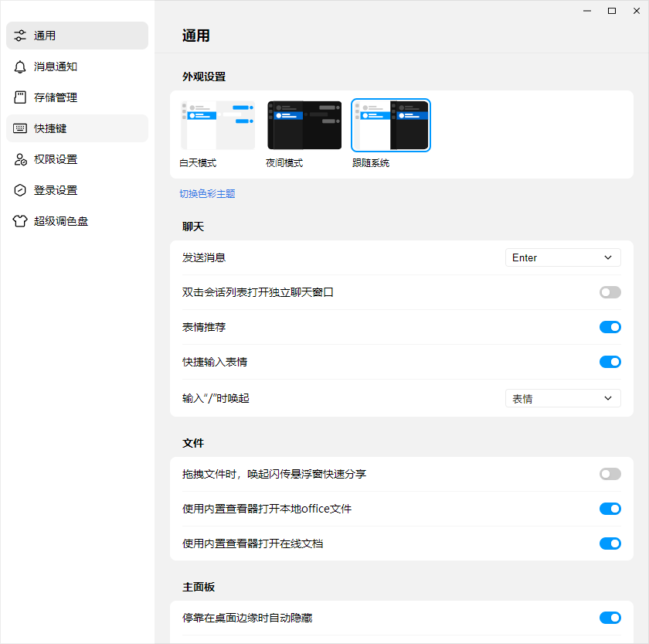This screenshot has height=644, width=649.
Task: Click the sliders icon beside 通用
Action: pos(20,36)
